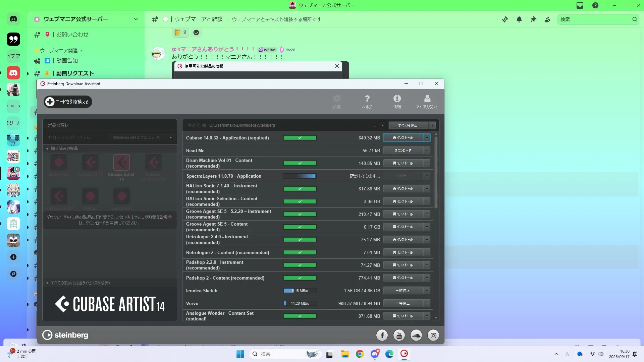
Task: Open dropdown next to Pause All (すべて一時停止) button
Action: (432, 125)
